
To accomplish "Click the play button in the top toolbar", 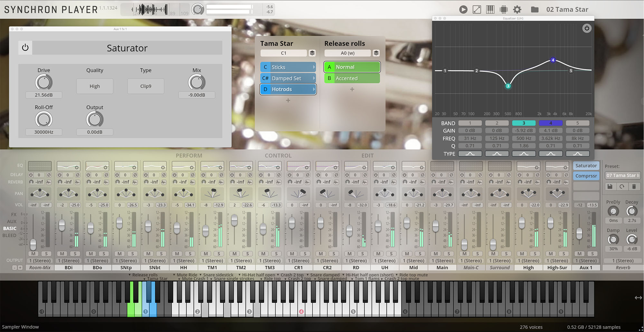I will click(x=463, y=10).
